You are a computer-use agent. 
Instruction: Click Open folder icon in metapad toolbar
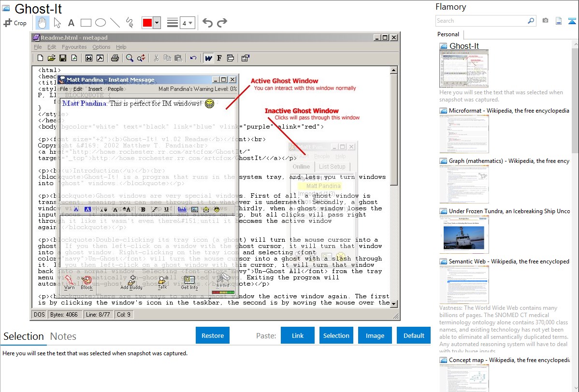coord(51,58)
